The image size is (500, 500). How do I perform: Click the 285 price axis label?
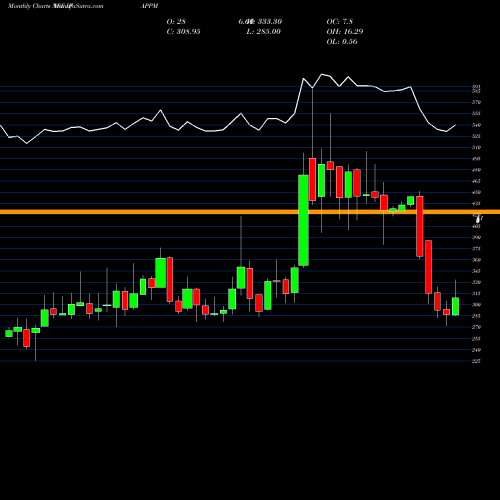click(476, 316)
